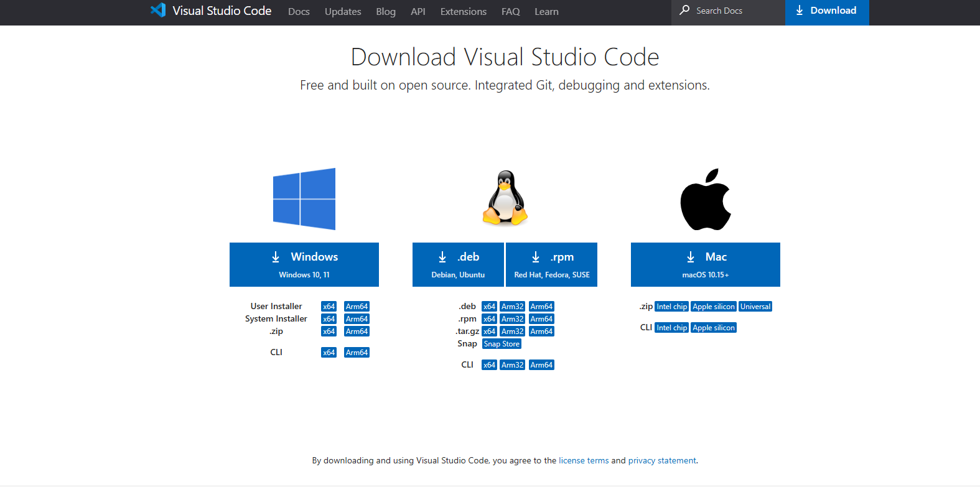Navigate to Extensions

coord(464,11)
